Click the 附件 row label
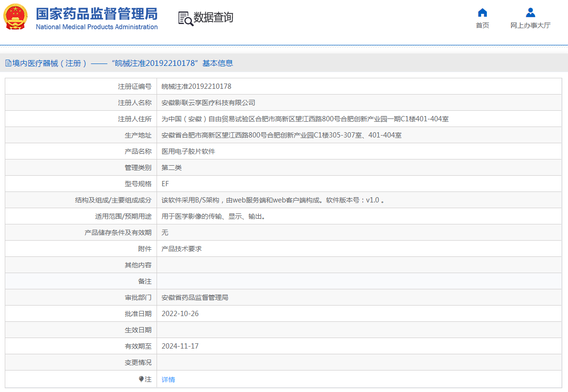Screen dimensions: 568x392 coord(145,249)
